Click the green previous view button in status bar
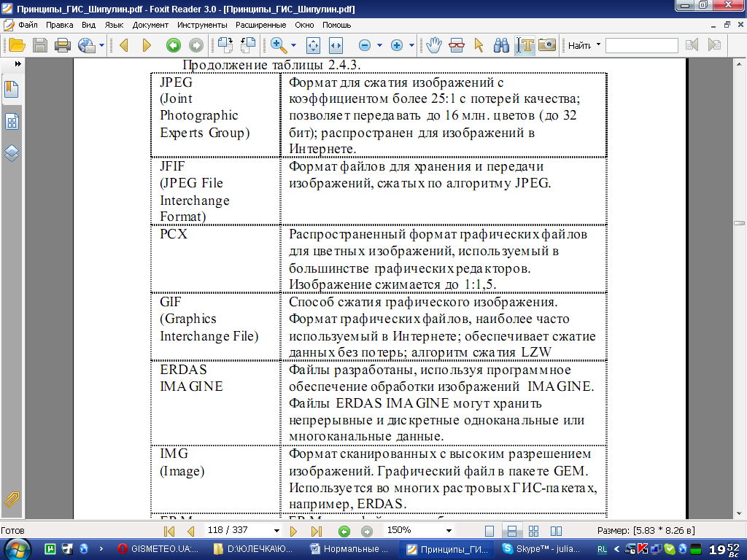 344,531
